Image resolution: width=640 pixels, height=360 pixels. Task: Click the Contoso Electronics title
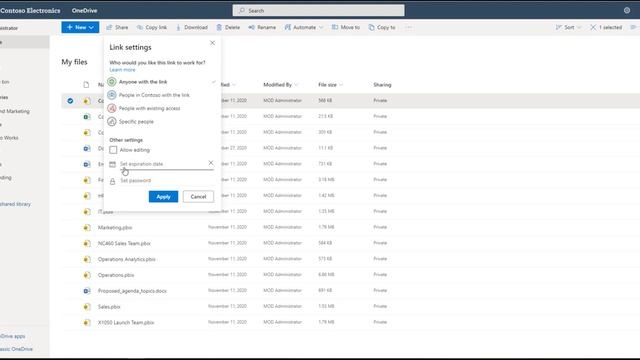tap(30, 11)
